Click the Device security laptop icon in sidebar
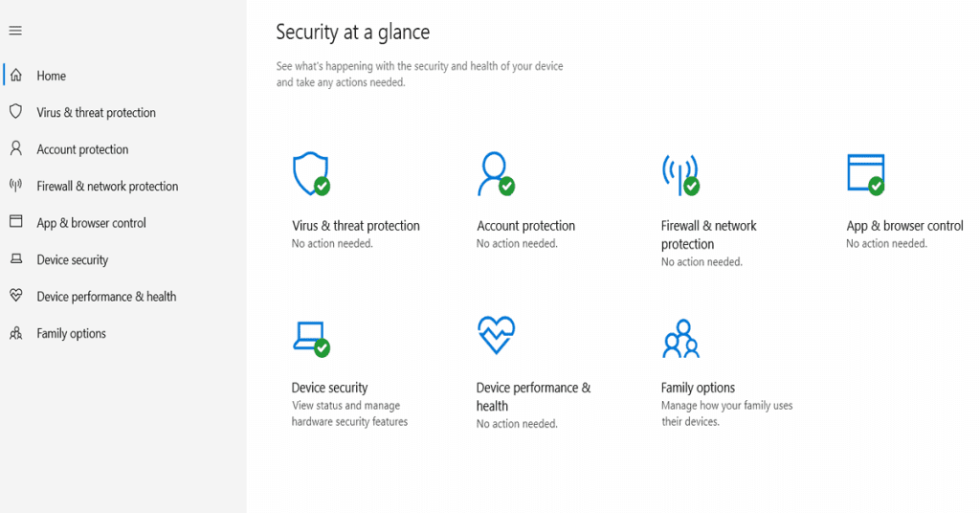980x513 pixels. click(x=16, y=258)
